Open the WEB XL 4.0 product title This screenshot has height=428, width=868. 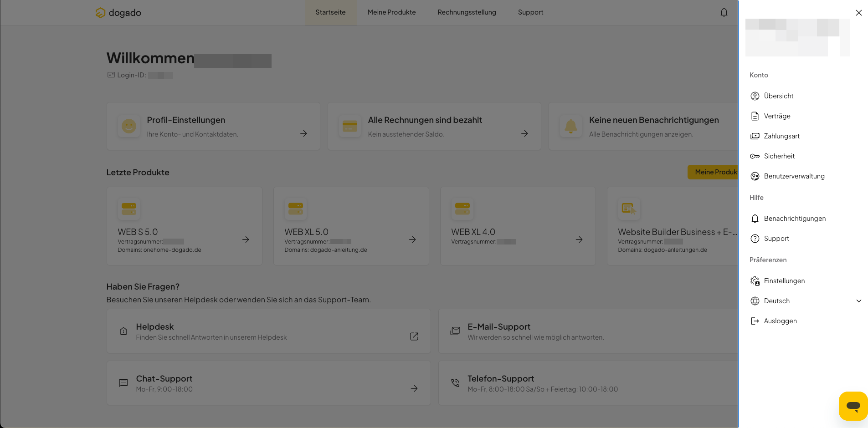point(473,232)
